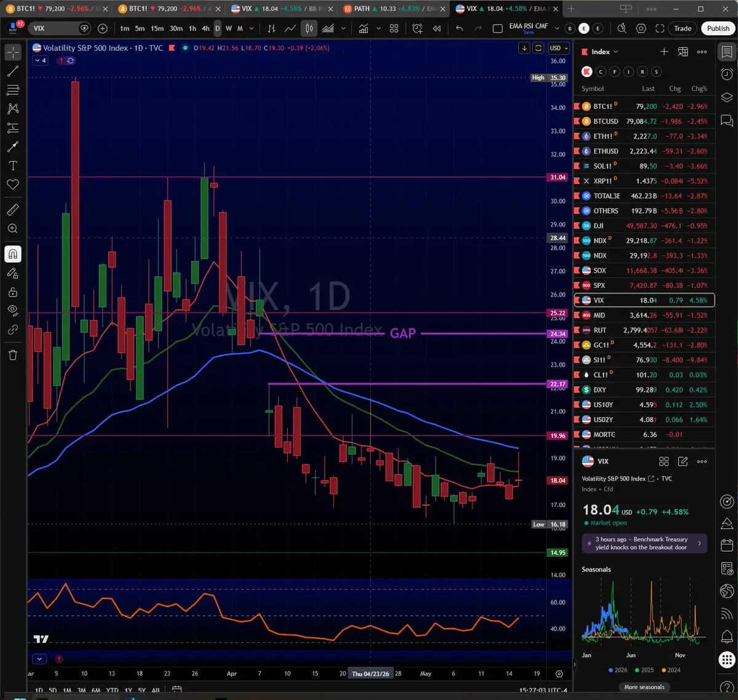Select the XABCD pattern tool
The height and width of the screenshot is (700, 738).
13,109
